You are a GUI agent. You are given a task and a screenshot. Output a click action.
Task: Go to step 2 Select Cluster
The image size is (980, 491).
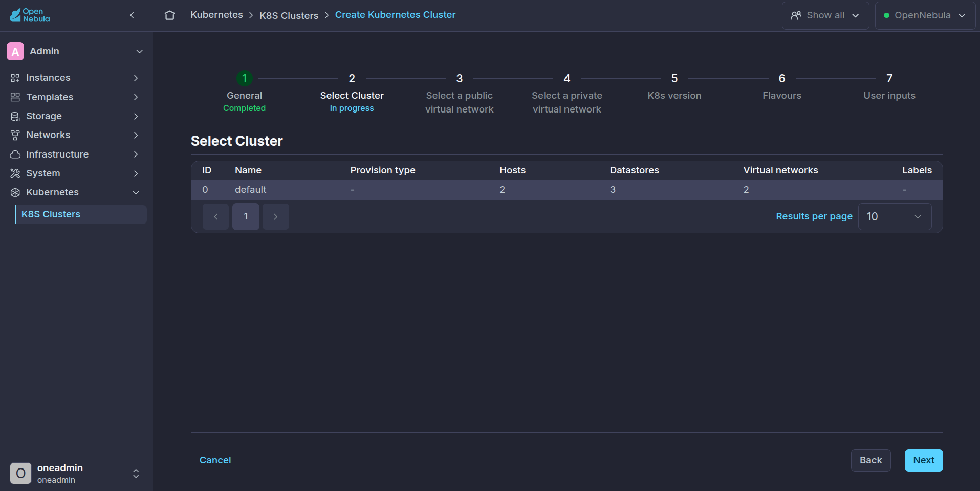click(x=352, y=92)
